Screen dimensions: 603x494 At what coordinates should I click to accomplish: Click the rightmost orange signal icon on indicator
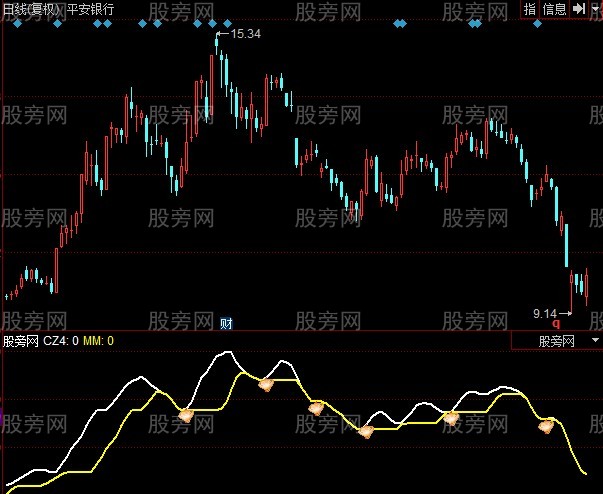click(546, 427)
